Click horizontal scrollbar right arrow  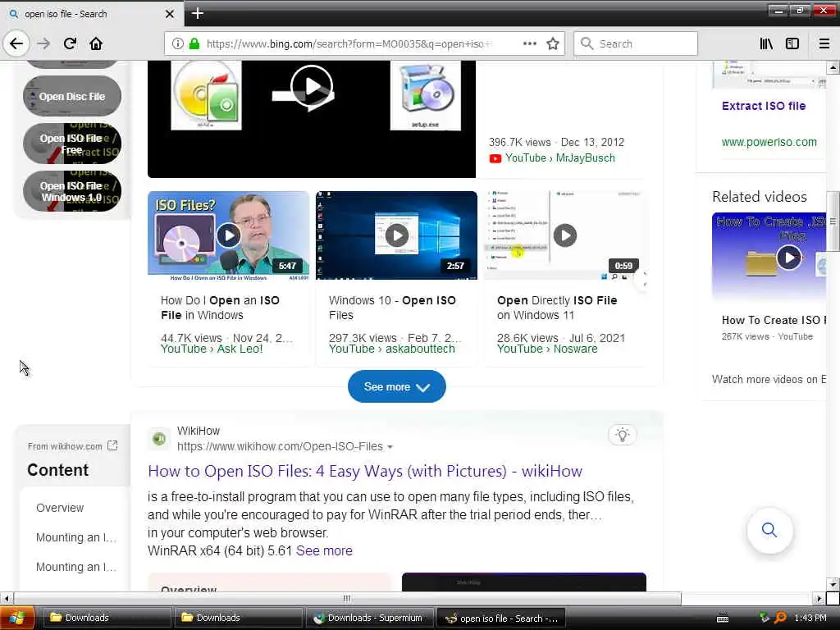pos(819,598)
